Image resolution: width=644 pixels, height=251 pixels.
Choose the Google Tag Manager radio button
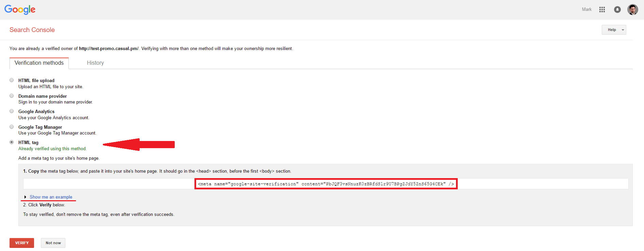(12, 127)
